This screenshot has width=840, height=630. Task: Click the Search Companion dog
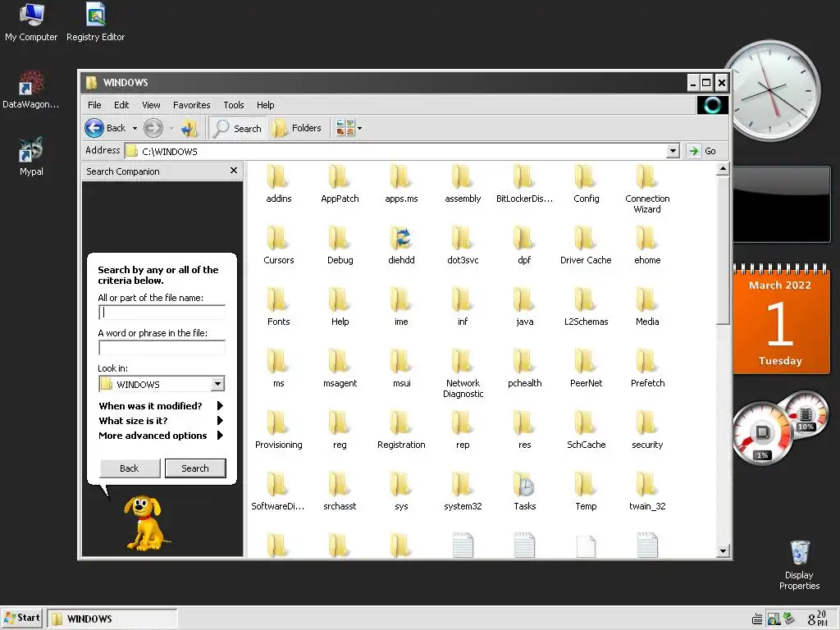click(144, 523)
